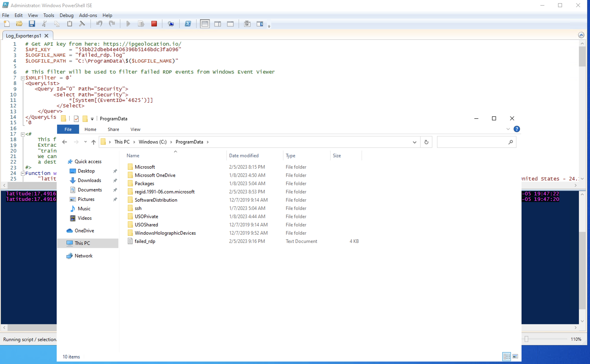Image resolution: width=590 pixels, height=364 pixels.
Task: Sort by the Type column header
Action: (x=306, y=155)
